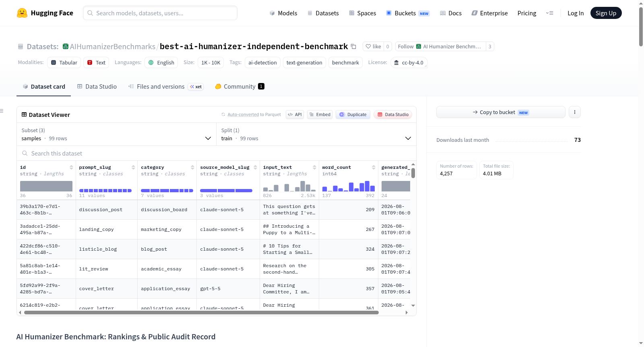Click the Duplicate button
Image resolution: width=644 pixels, height=347 pixels.
tap(353, 114)
